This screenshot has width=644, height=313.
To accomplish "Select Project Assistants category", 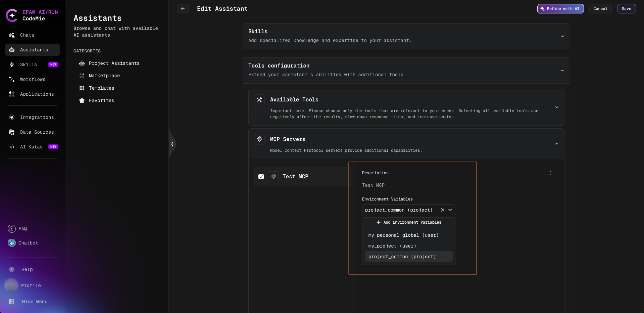I will pos(114,63).
